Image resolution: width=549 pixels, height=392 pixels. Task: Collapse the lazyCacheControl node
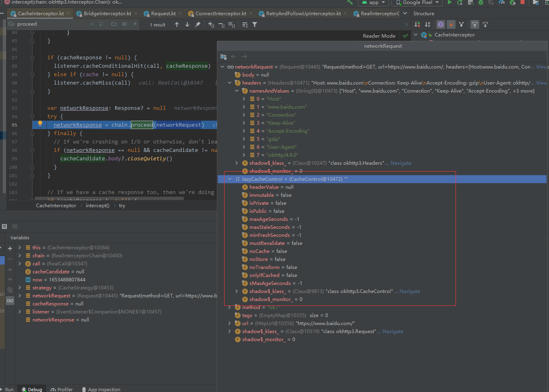[x=229, y=179]
